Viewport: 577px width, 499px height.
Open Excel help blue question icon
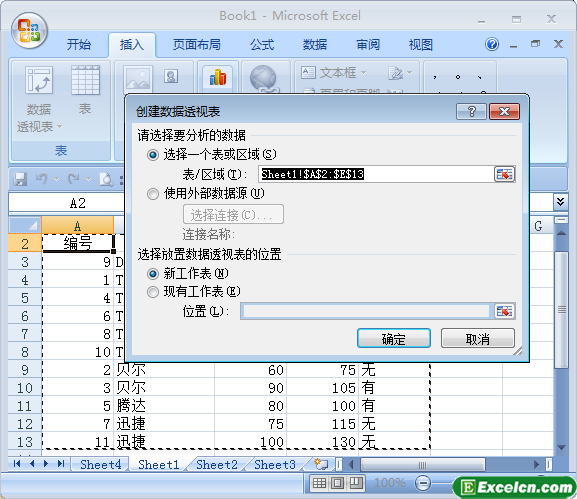click(x=492, y=44)
